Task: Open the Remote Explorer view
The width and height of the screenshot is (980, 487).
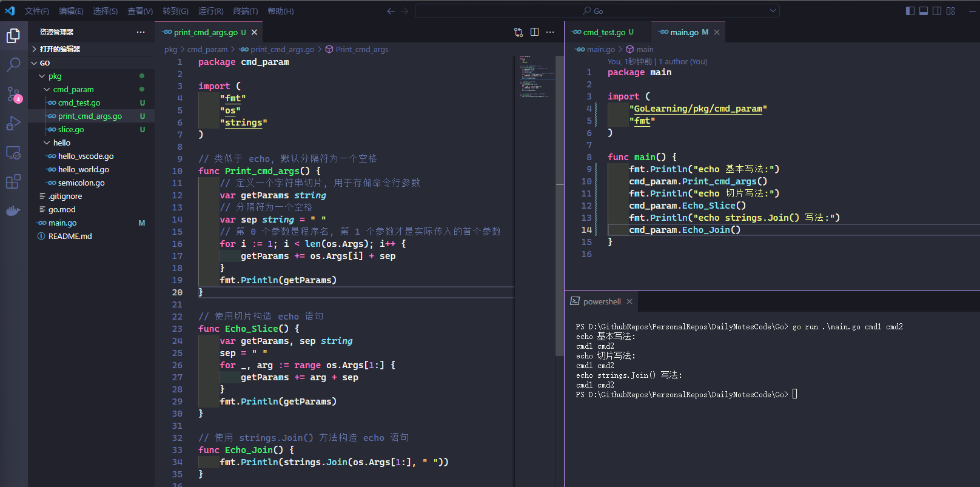Action: point(13,153)
